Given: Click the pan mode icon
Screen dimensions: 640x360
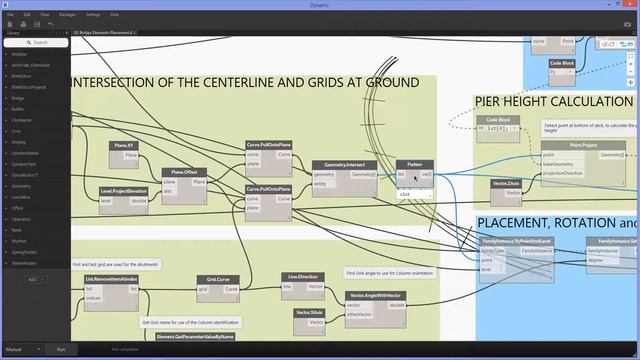Looking at the screenshot, I should (x=631, y=82).
